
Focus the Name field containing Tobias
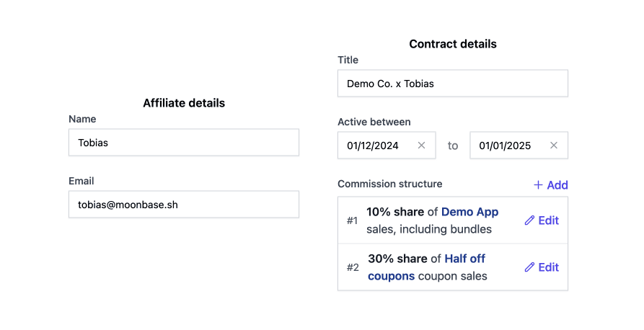click(183, 143)
